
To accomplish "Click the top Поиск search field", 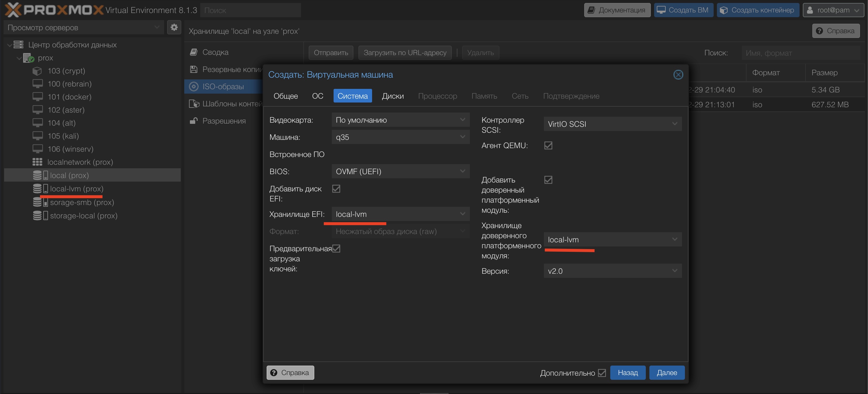I will pyautogui.click(x=250, y=10).
